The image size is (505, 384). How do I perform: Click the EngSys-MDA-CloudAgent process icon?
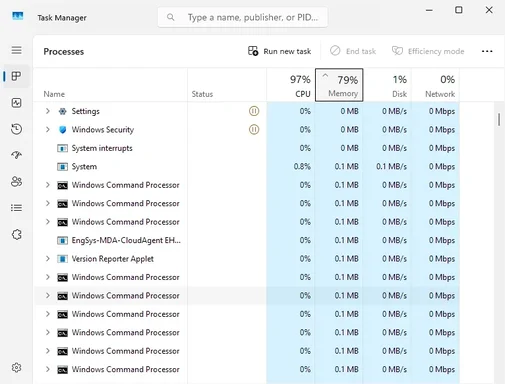[x=62, y=240]
